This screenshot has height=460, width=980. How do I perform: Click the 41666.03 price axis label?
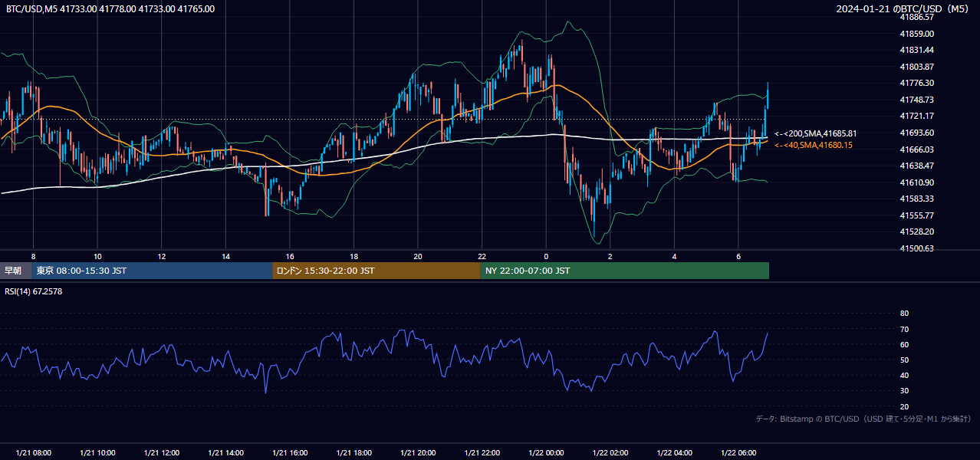[916, 149]
